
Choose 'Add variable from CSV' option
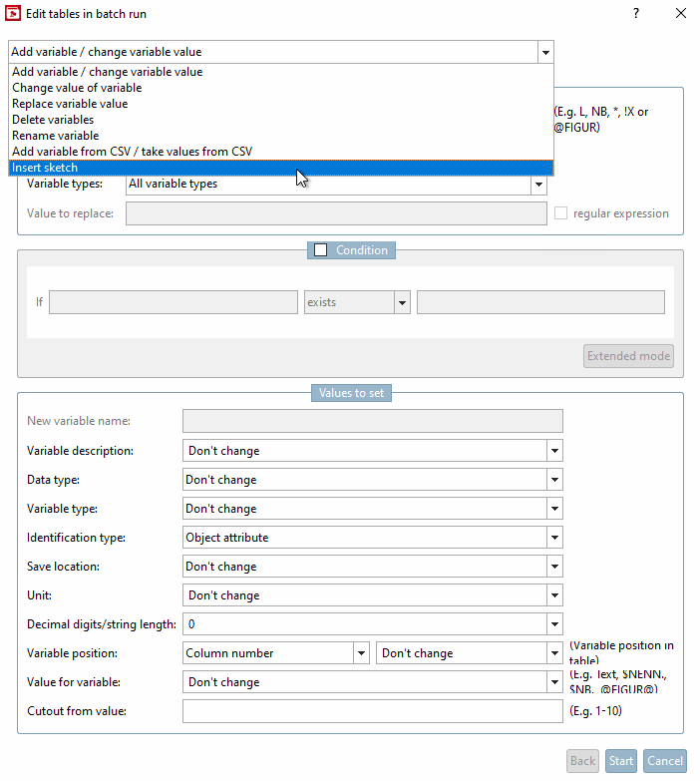(x=281, y=152)
